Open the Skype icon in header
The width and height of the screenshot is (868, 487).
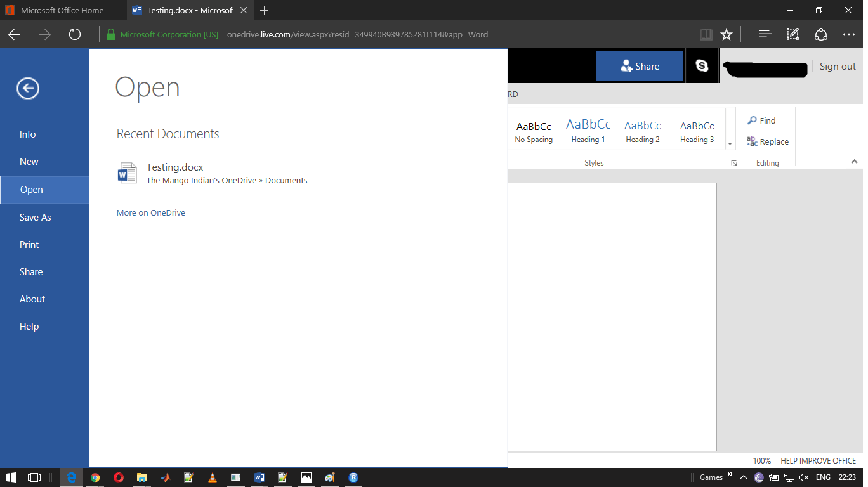click(702, 66)
